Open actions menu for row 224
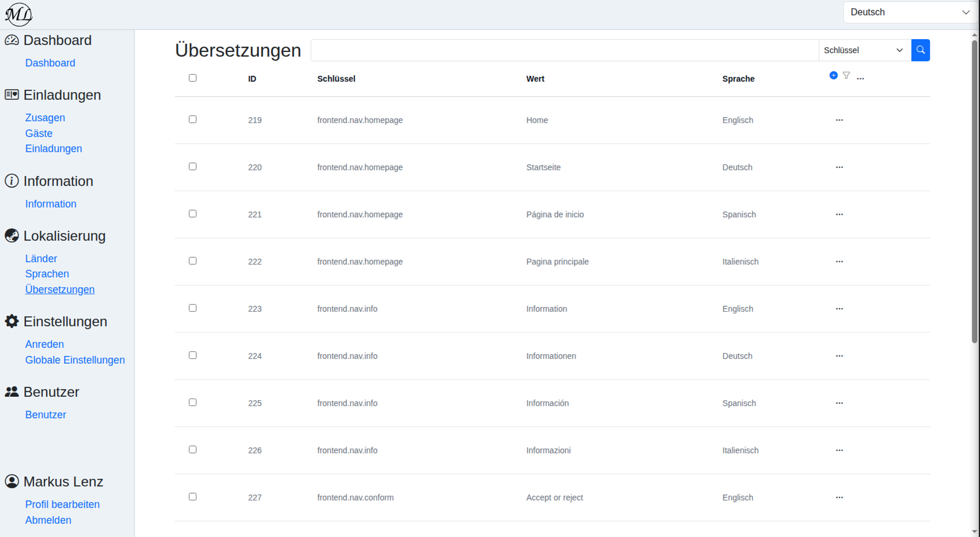Screen dimensions: 980x537 [x=839, y=356]
